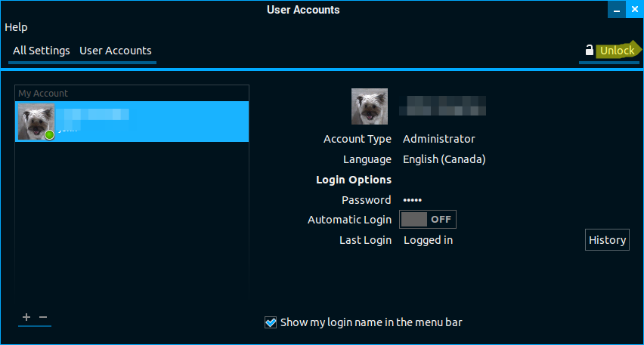Screen dimensions: 644x345
Task: Click the dog avatar in the account list
Action: tap(36, 122)
